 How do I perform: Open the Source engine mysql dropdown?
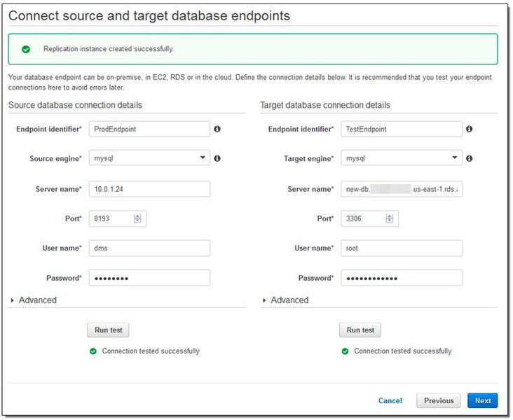tap(149, 159)
